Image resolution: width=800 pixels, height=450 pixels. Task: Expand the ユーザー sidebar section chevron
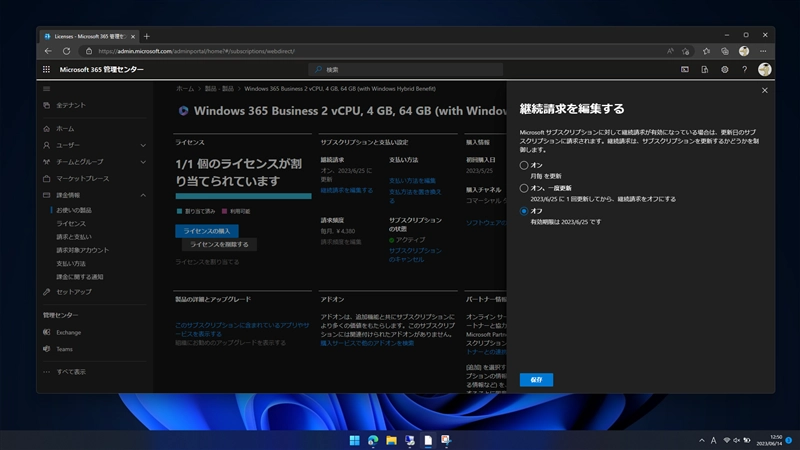pyautogui.click(x=143, y=145)
